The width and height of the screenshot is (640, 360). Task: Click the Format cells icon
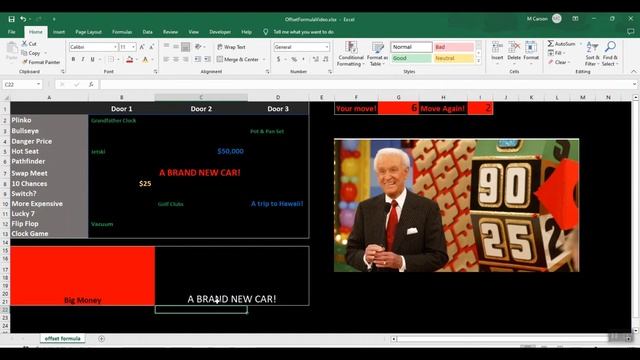click(x=531, y=47)
